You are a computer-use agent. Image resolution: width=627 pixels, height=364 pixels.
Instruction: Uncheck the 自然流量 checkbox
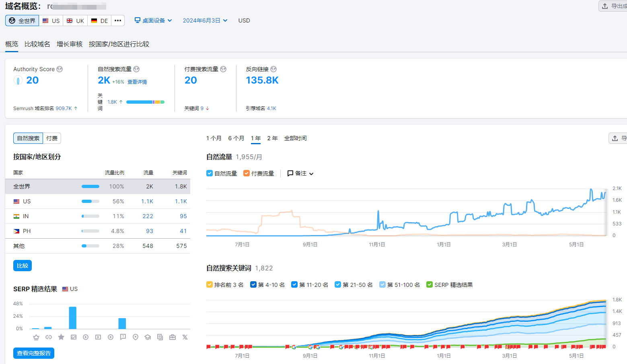210,173
